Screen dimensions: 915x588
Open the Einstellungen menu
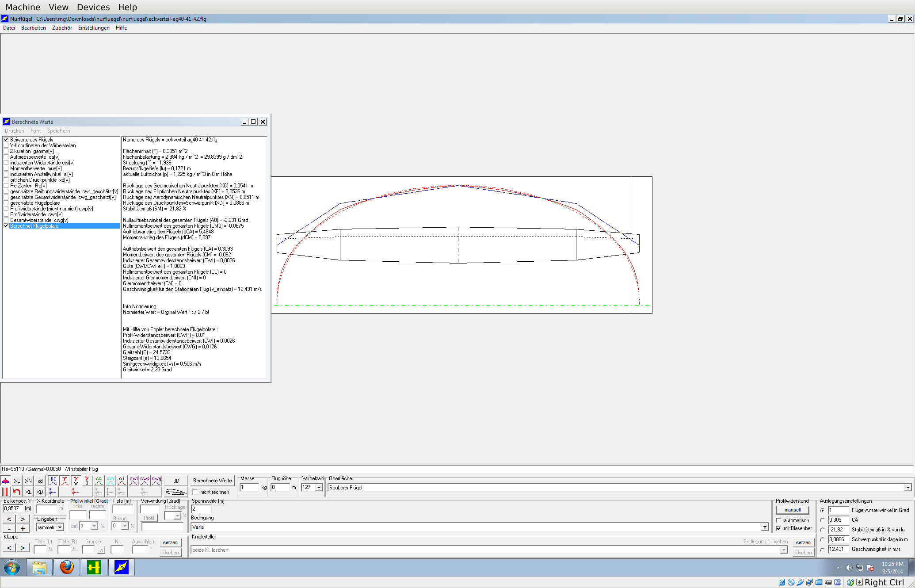click(94, 28)
